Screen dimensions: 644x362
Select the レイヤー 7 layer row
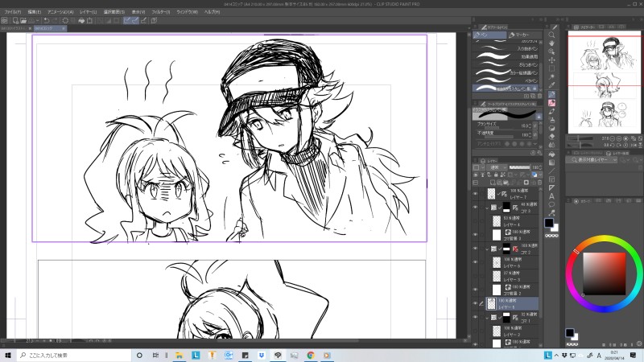point(512,194)
